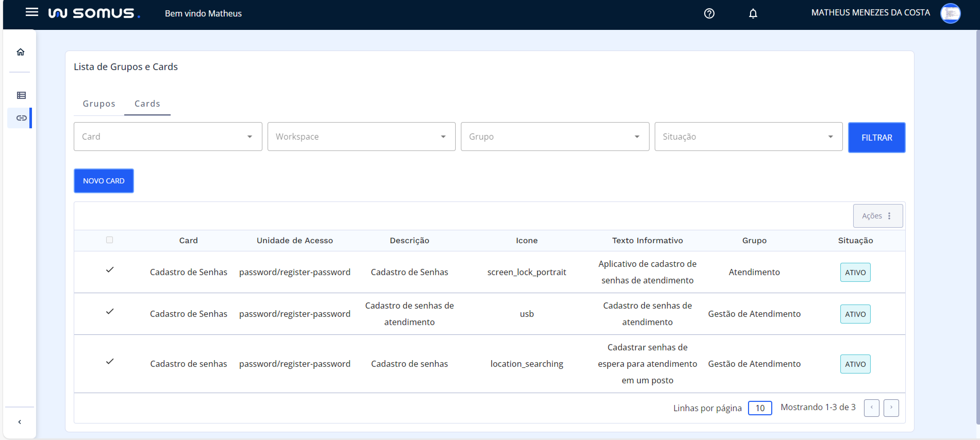Select the sidebar link icon
Viewport: 980px width, 440px height.
click(21, 118)
